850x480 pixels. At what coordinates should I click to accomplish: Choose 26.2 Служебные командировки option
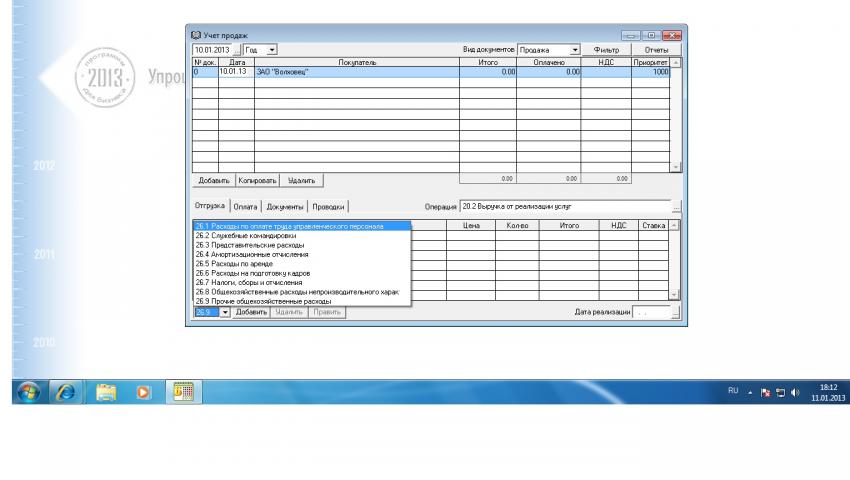pyautogui.click(x=245, y=236)
